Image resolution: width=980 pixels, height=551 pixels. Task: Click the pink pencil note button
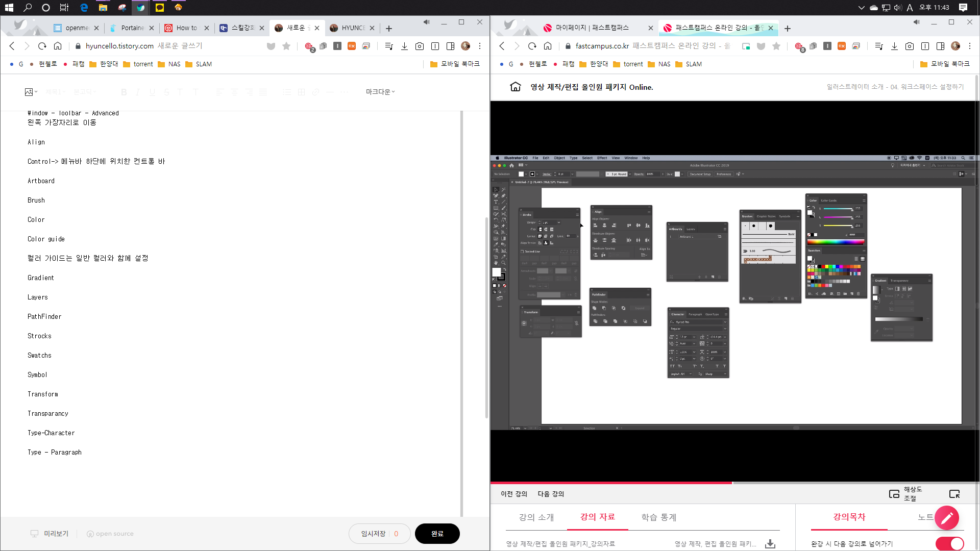(x=947, y=518)
